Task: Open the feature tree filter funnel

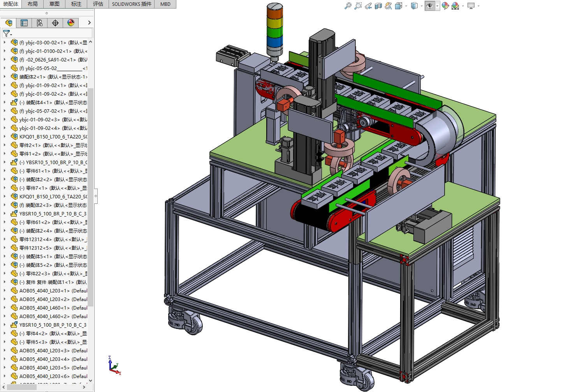Action: point(7,33)
